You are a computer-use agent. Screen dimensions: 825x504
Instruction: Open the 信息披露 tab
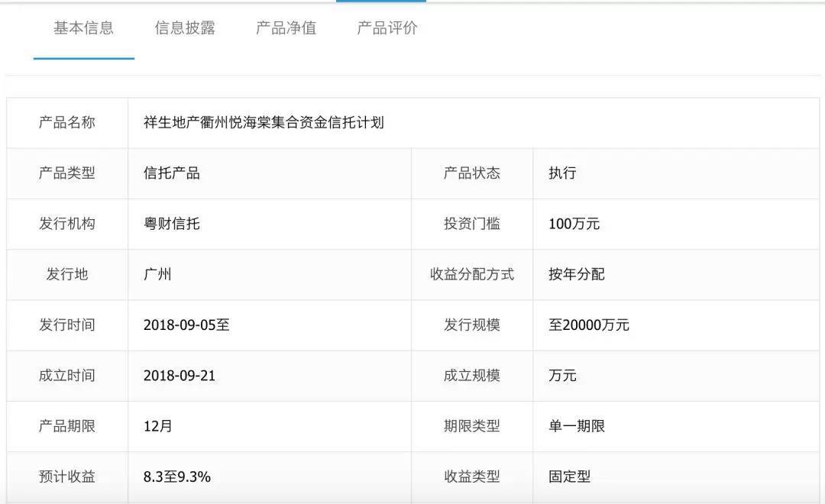185,28
